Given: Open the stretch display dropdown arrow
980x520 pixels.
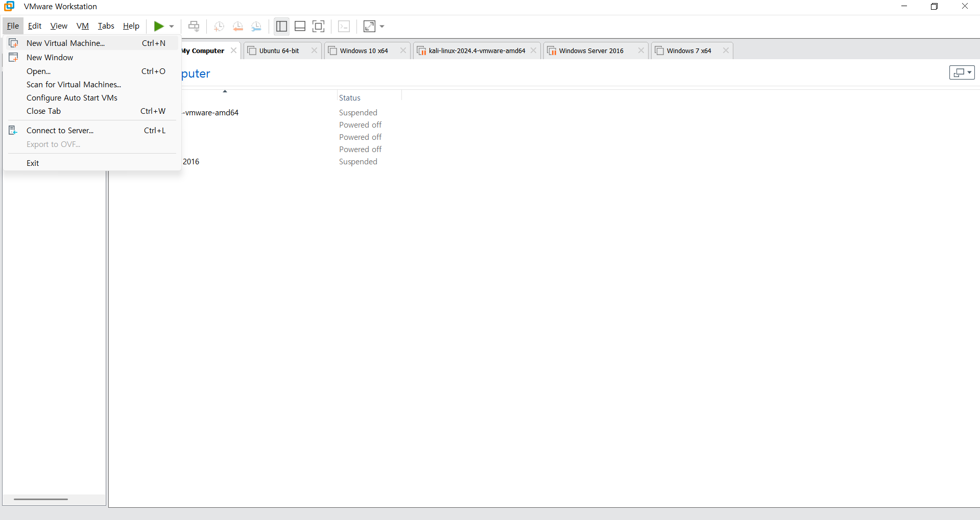Looking at the screenshot, I should 382,26.
